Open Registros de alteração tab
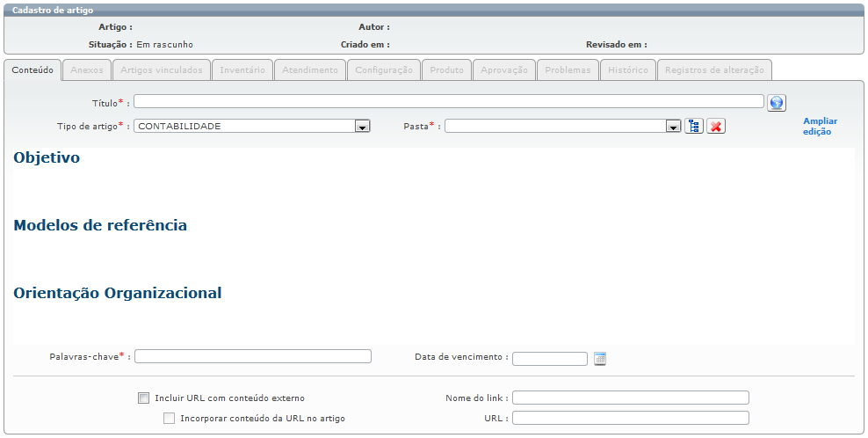Screen dimensions: 868x438 point(714,70)
